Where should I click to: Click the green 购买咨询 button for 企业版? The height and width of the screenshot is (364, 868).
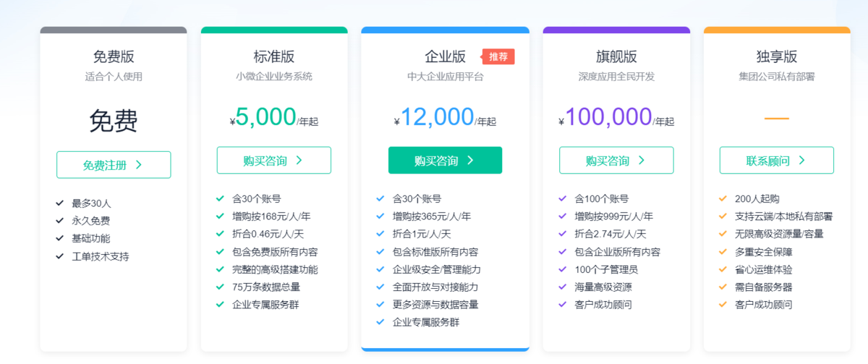(x=445, y=161)
